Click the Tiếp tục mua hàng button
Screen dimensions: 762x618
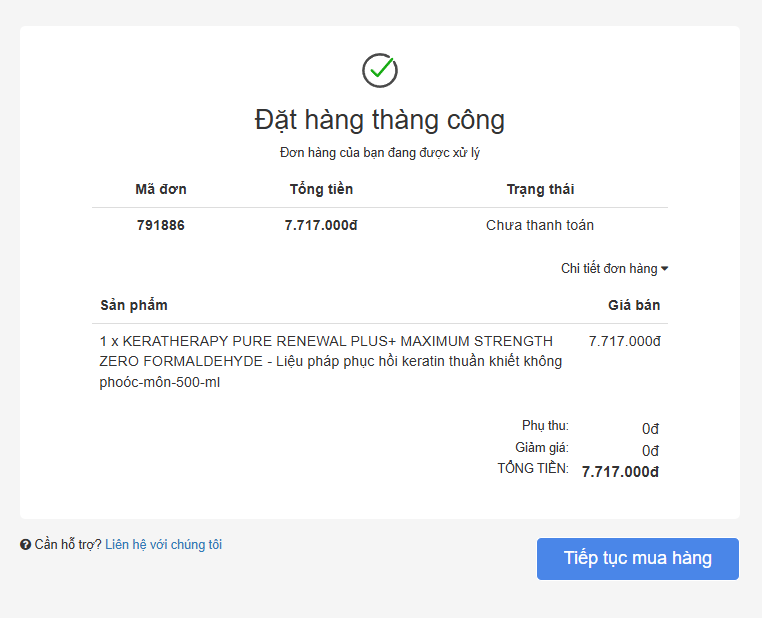(638, 559)
